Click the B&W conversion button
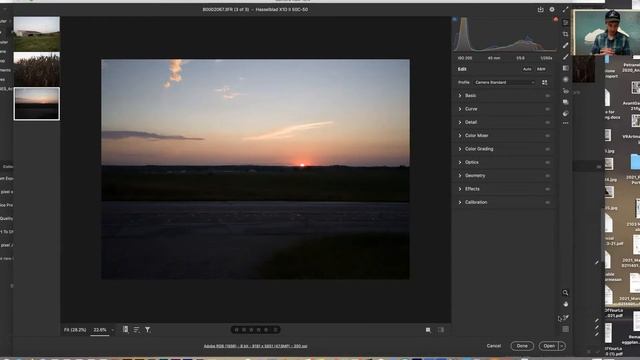 pyautogui.click(x=541, y=69)
